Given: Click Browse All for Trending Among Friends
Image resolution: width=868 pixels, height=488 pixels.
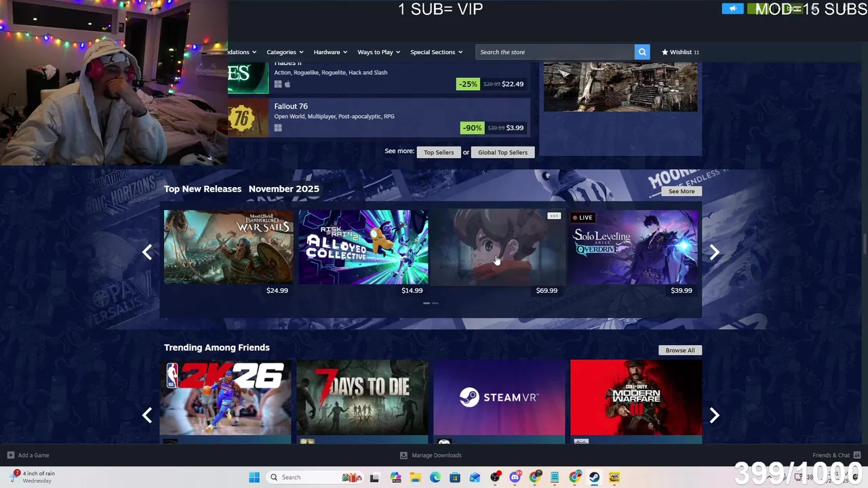Looking at the screenshot, I should coord(680,350).
